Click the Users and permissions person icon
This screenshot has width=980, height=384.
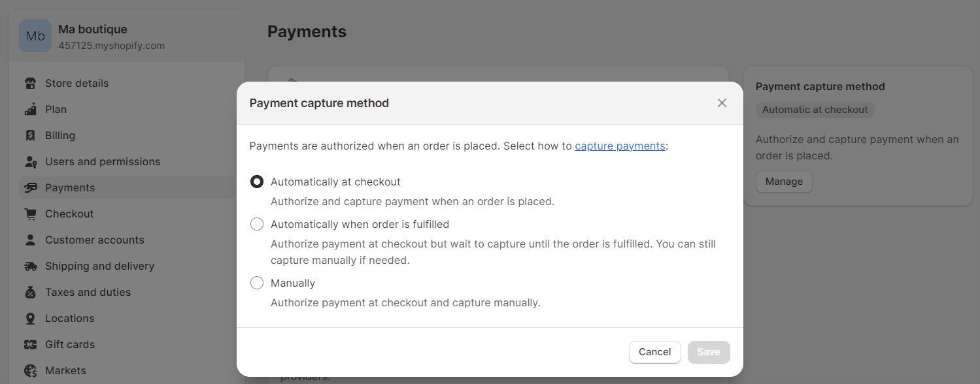30,161
